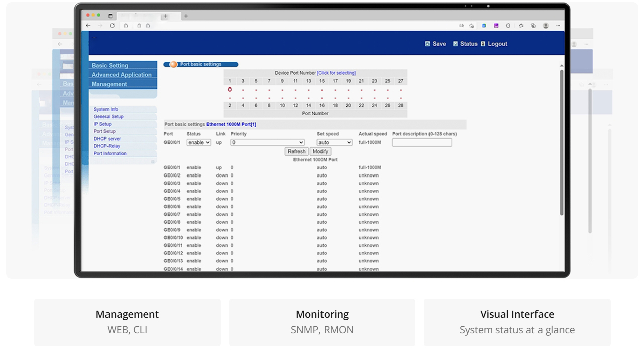Open the Management menu section
644x353 pixels.
(x=124, y=84)
